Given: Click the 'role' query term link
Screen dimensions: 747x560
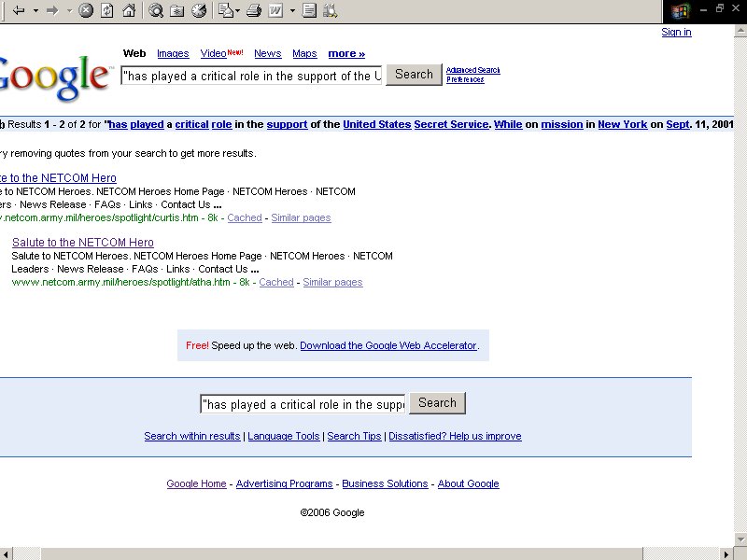Looking at the screenshot, I should pos(221,125).
